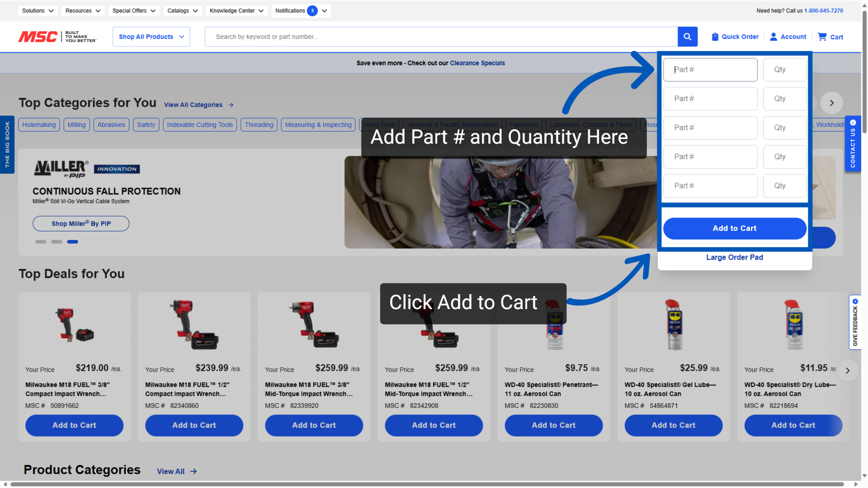The width and height of the screenshot is (868, 488).
Task: Open the Large Order Pad link
Action: 735,257
